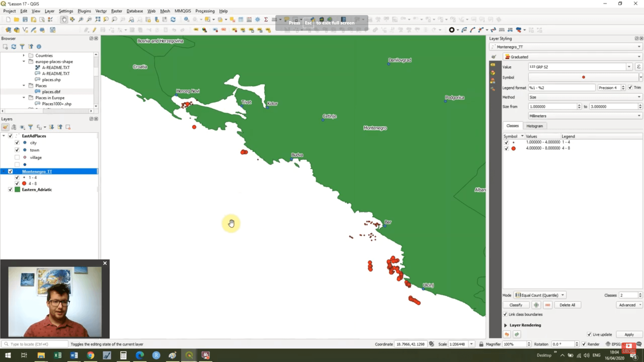
Task: Click the Classify button
Action: coord(516,305)
